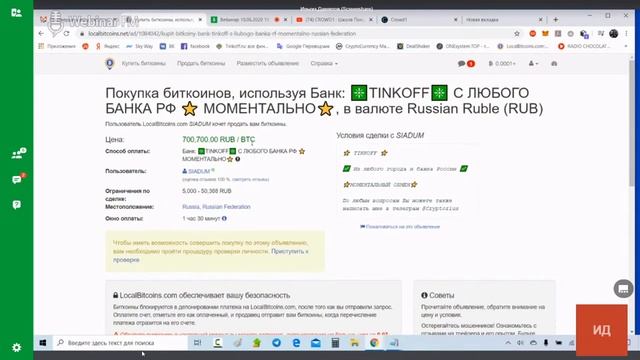640x360 pixels.
Task: Click the price 700,700.00 RUB / BTC
Action: pos(218,139)
